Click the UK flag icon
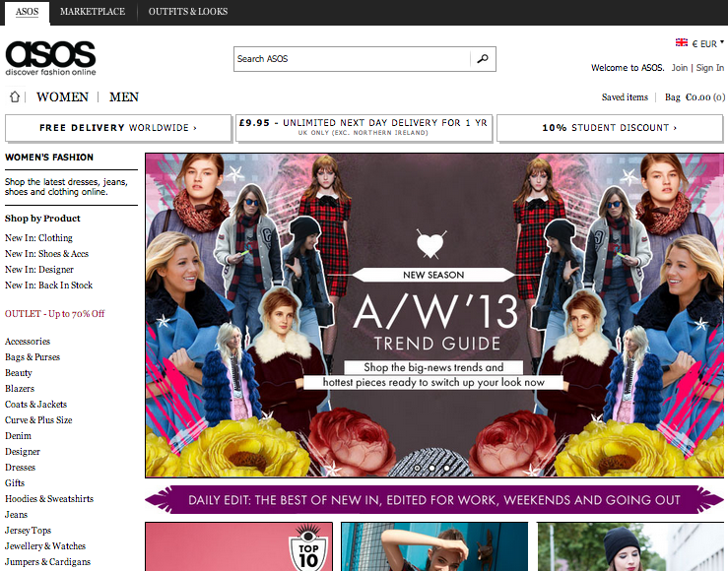This screenshot has width=728, height=571. [681, 43]
